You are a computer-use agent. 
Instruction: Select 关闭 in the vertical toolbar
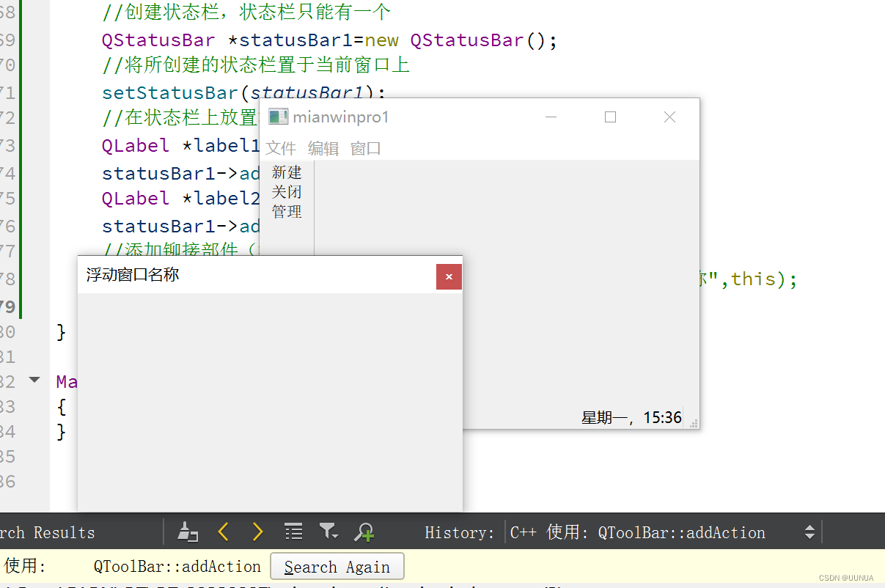point(287,192)
